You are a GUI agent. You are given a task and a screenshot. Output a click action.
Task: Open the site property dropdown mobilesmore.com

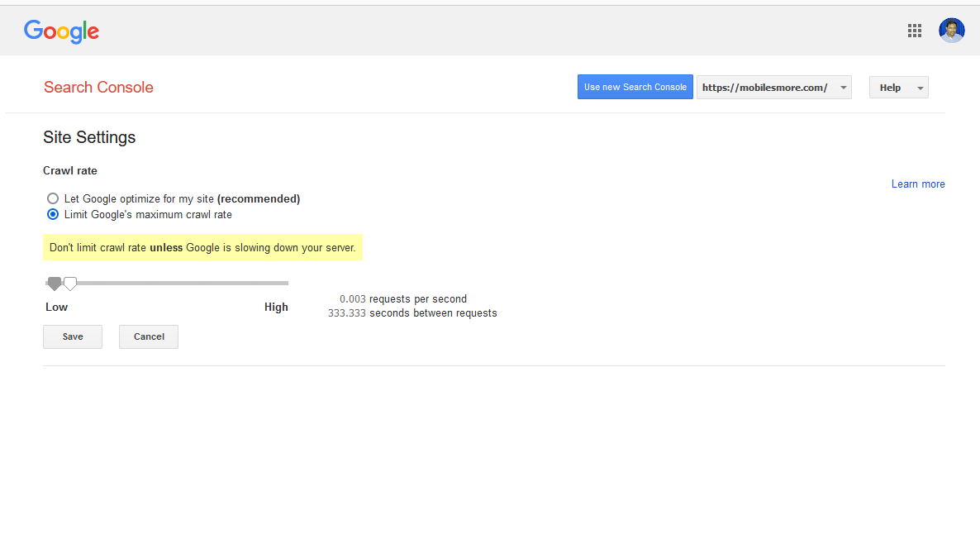(x=773, y=88)
